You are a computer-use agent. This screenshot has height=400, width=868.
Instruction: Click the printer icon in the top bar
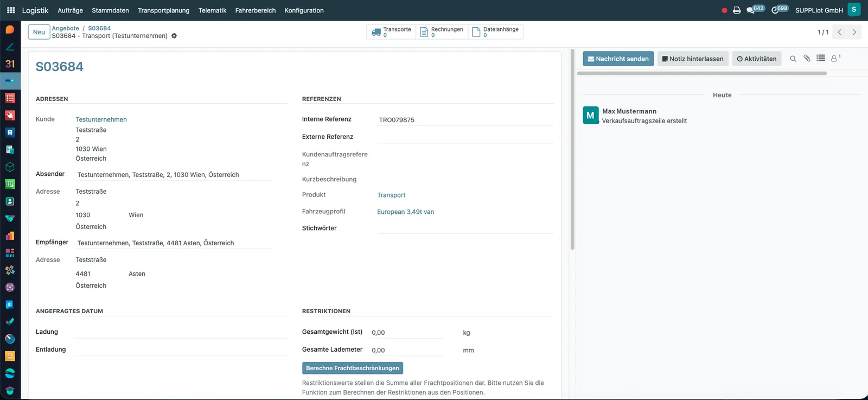(737, 10)
